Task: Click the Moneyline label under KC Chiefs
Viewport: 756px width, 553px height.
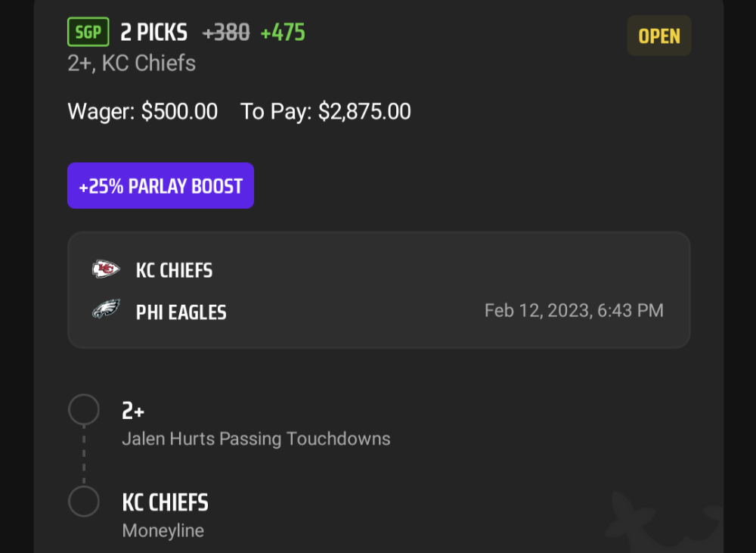Action: 163,530
